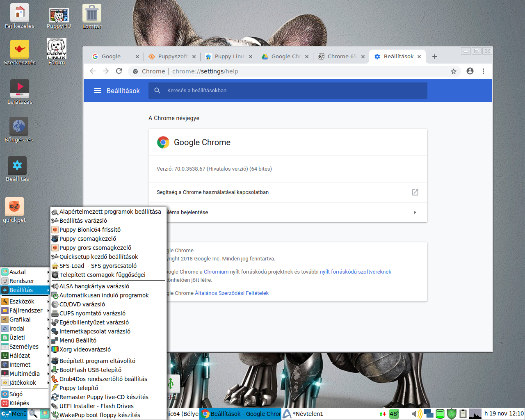
Task: Open ALSA hangkártya varázsló
Action: click(x=108, y=286)
